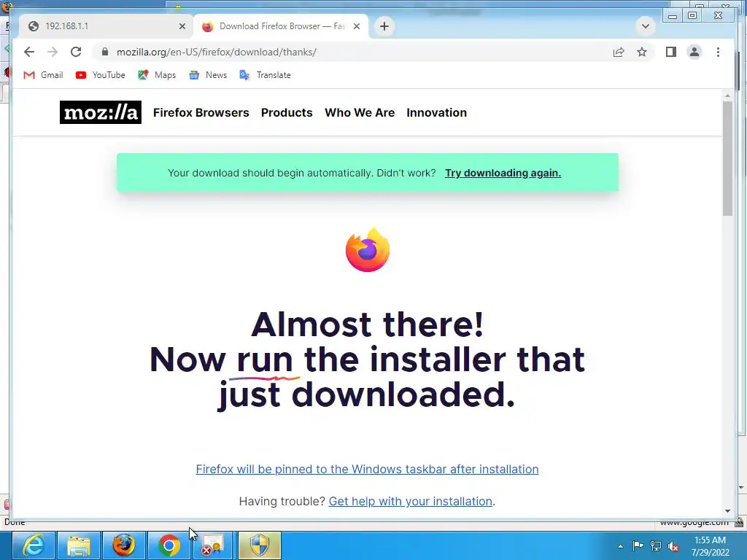Viewport: 747px width, 560px height.
Task: Toggle the Chrome side panel icon
Action: 671,52
